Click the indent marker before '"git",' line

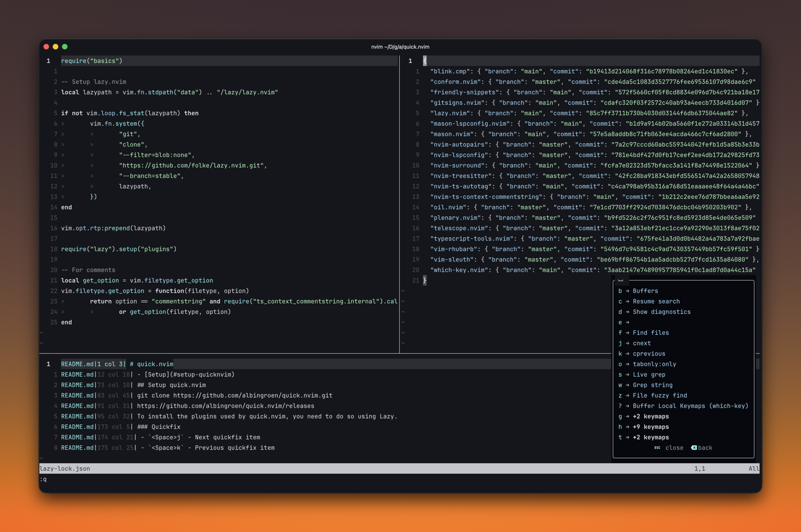tap(92, 134)
